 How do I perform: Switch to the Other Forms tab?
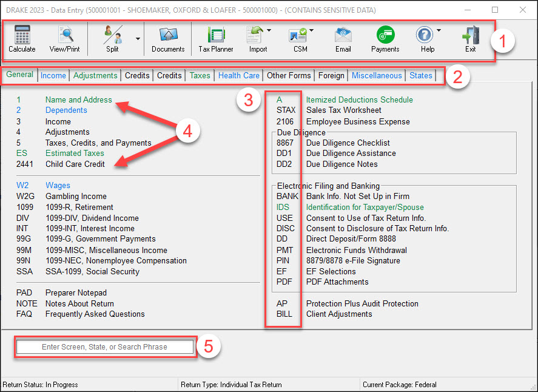point(289,75)
